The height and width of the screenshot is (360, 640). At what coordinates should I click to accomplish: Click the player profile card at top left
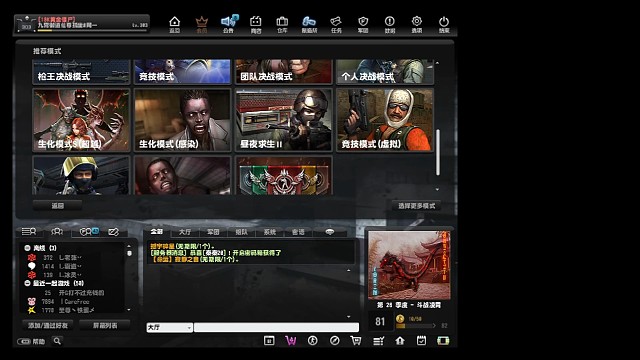(82, 24)
